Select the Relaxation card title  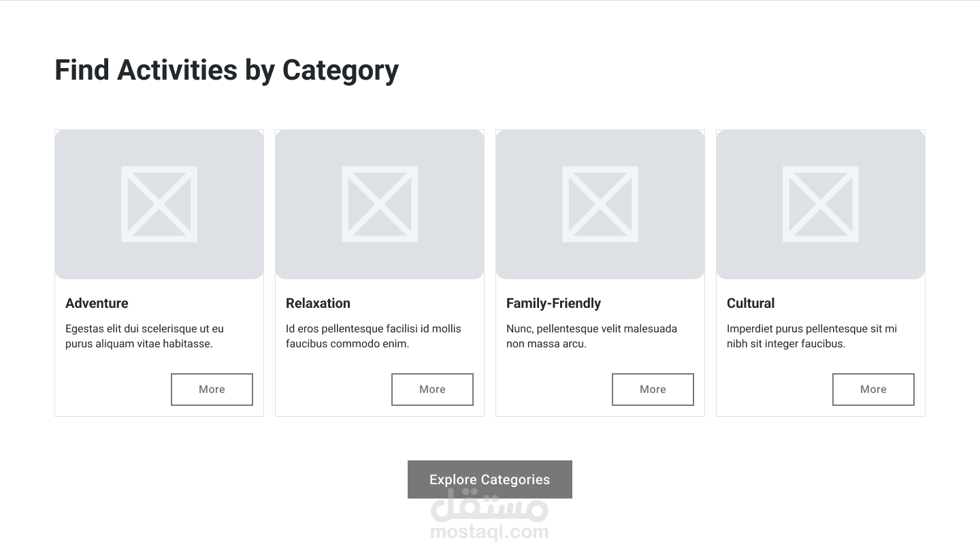(318, 303)
